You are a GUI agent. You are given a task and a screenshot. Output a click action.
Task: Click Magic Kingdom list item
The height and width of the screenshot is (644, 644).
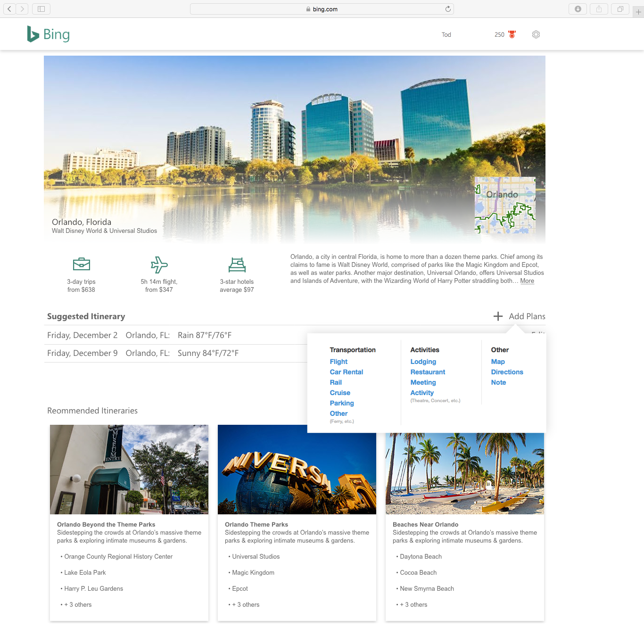pos(253,573)
